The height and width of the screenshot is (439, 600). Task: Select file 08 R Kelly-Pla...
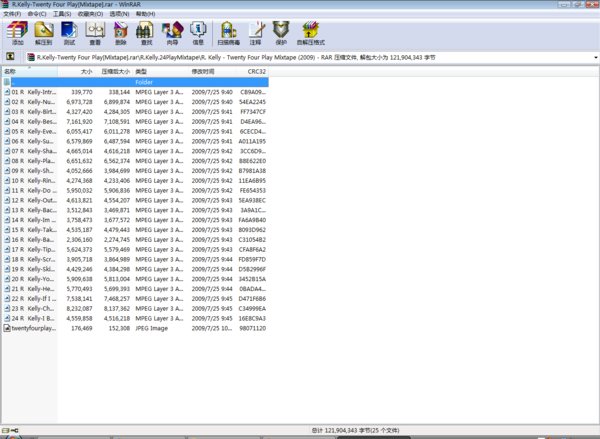point(34,161)
